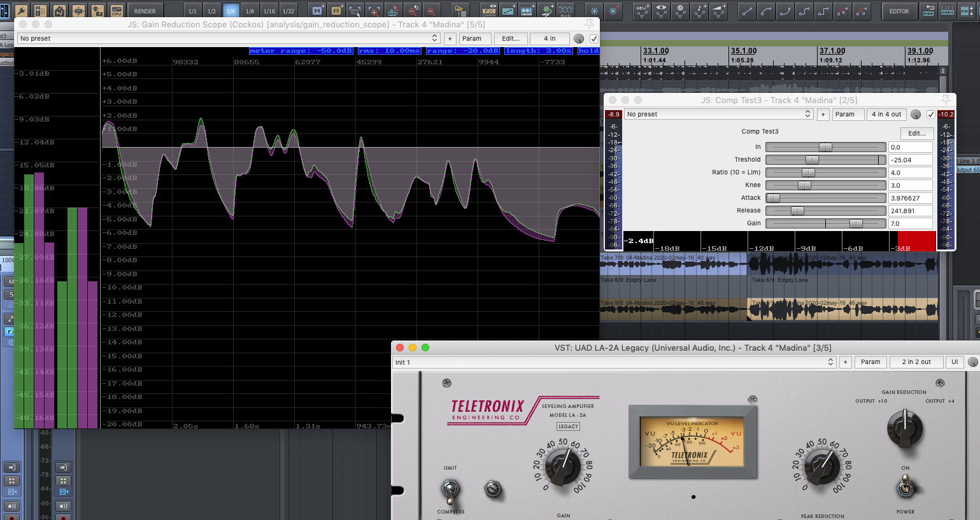Image resolution: width=980 pixels, height=520 pixels.
Task: Click the 'length: 3.00s' scope setting
Action: click(x=539, y=51)
